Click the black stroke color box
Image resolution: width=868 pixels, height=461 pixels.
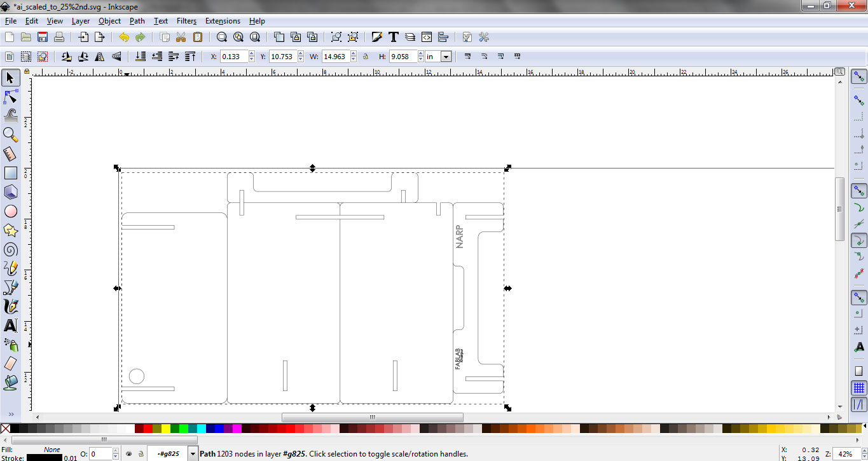44,457
